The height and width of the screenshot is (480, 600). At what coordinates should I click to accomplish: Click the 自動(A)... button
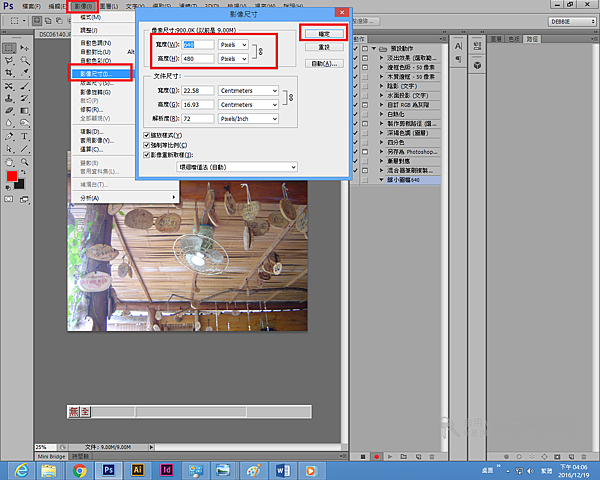(324, 64)
